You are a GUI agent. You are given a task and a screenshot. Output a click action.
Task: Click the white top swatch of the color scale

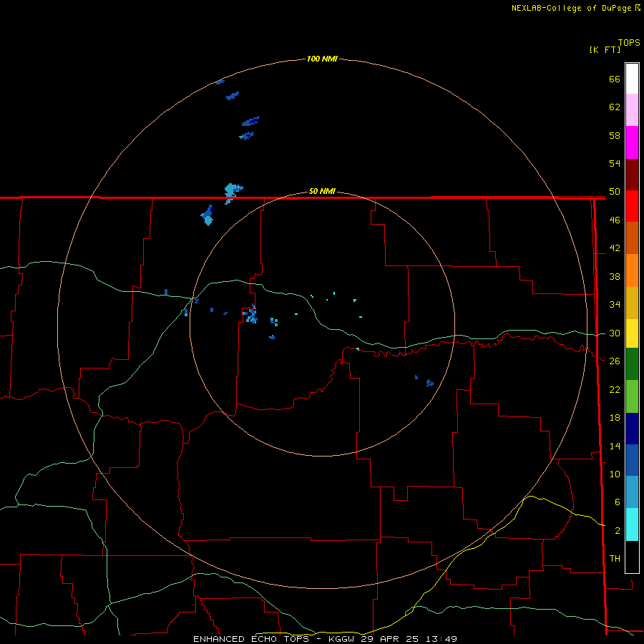[x=632, y=79]
